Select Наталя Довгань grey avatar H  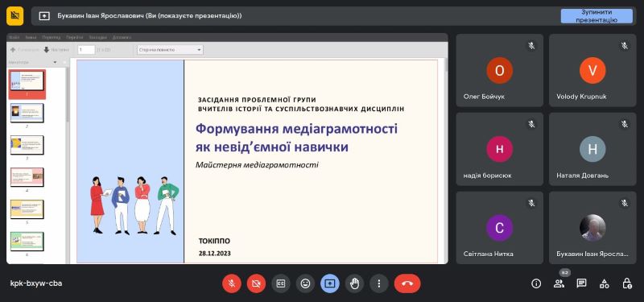[592, 149]
